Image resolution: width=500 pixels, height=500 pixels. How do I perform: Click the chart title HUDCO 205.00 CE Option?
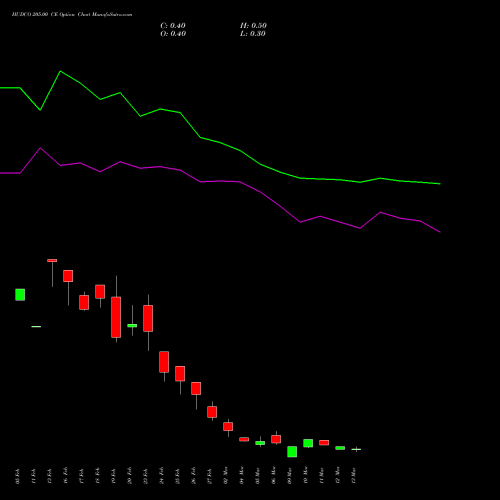[x=43, y=15]
